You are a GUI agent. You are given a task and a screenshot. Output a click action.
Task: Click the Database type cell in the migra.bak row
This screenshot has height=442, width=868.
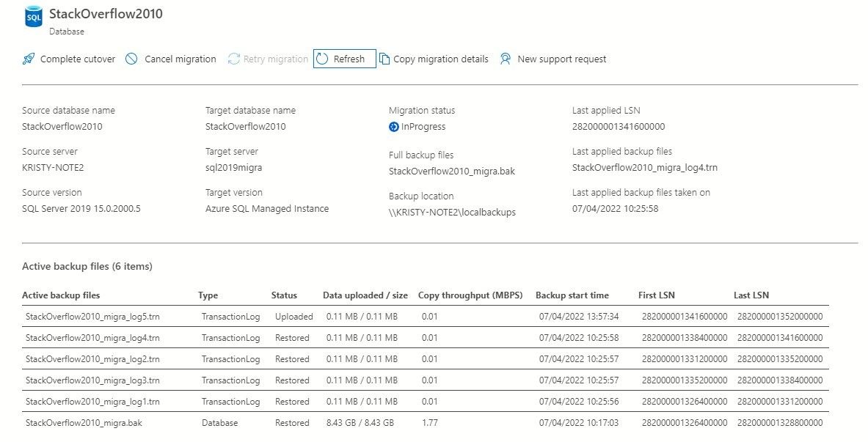(220, 423)
